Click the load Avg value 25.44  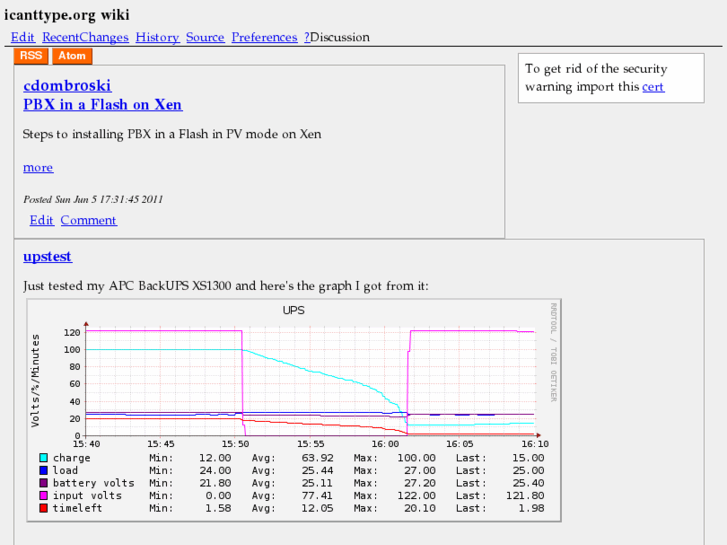click(x=317, y=470)
